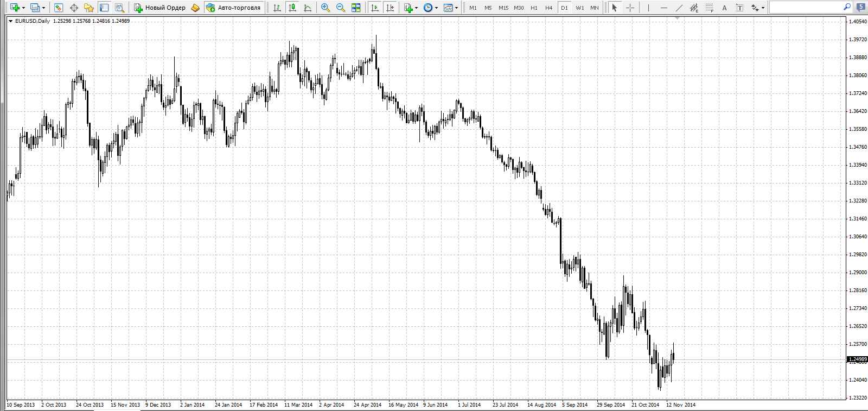Select the M5 timeframe
Image resolution: width=868 pixels, height=411 pixels.
point(488,8)
